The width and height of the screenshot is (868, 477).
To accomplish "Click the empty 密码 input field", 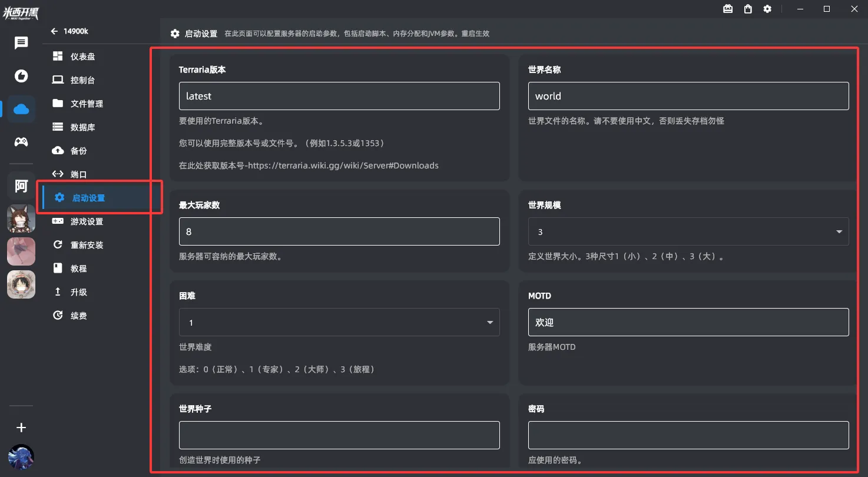I will click(x=688, y=435).
